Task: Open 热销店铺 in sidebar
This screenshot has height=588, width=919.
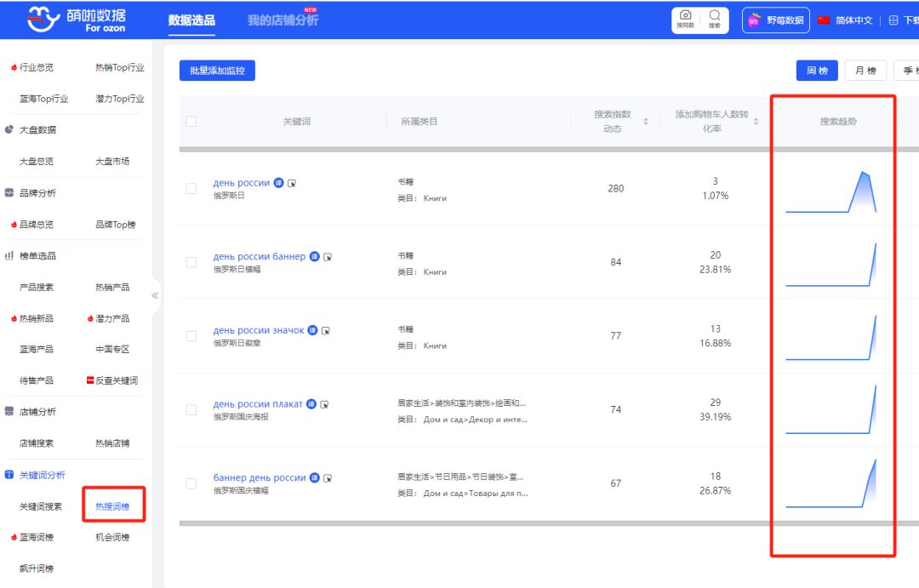Action: tap(112, 443)
